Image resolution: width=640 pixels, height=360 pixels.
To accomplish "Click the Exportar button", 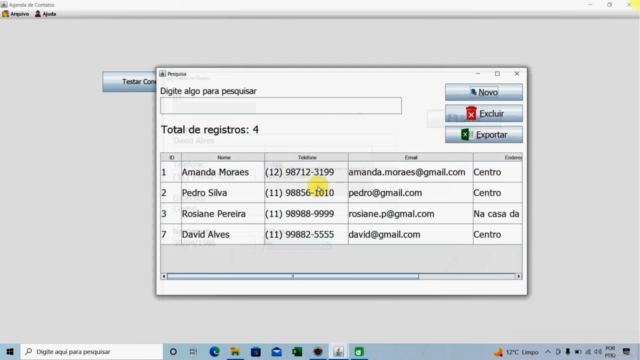I will tap(484, 135).
